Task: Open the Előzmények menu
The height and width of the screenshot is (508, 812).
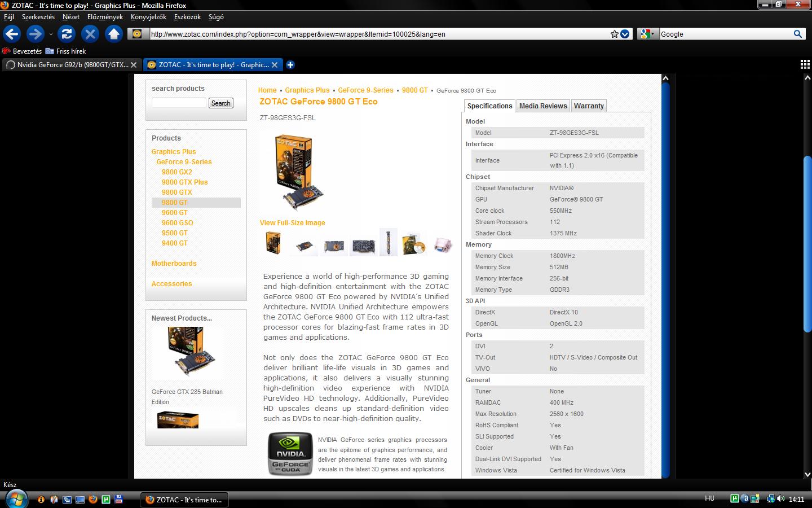Action: (x=105, y=17)
